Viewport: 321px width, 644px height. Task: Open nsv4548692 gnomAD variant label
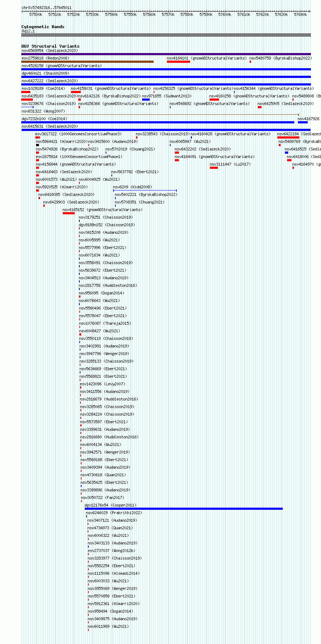(210, 104)
